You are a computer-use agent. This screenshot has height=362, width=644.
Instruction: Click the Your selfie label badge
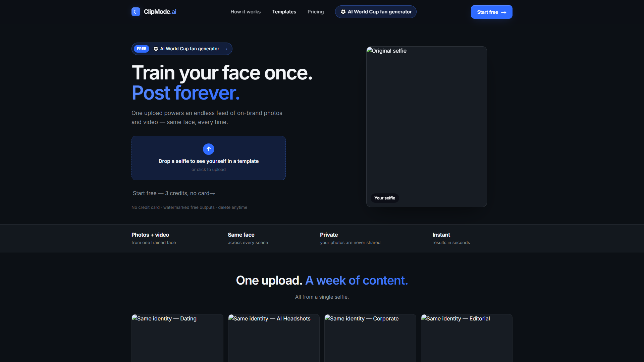point(385,198)
